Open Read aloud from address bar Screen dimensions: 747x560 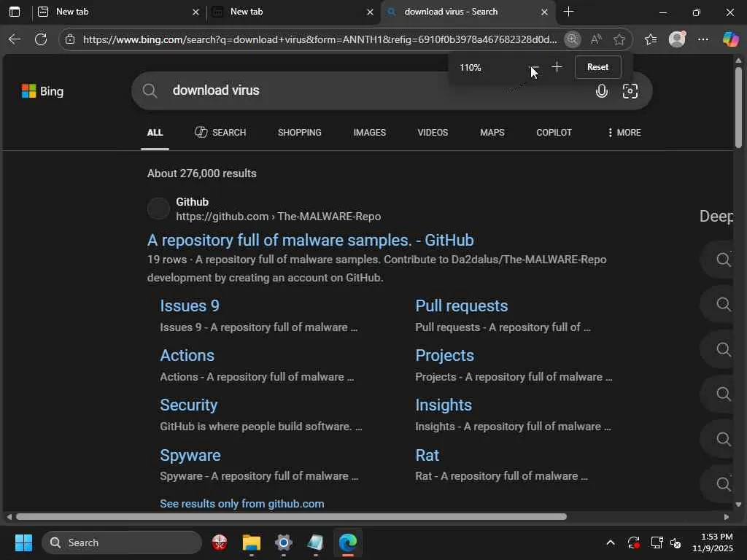pyautogui.click(x=595, y=39)
